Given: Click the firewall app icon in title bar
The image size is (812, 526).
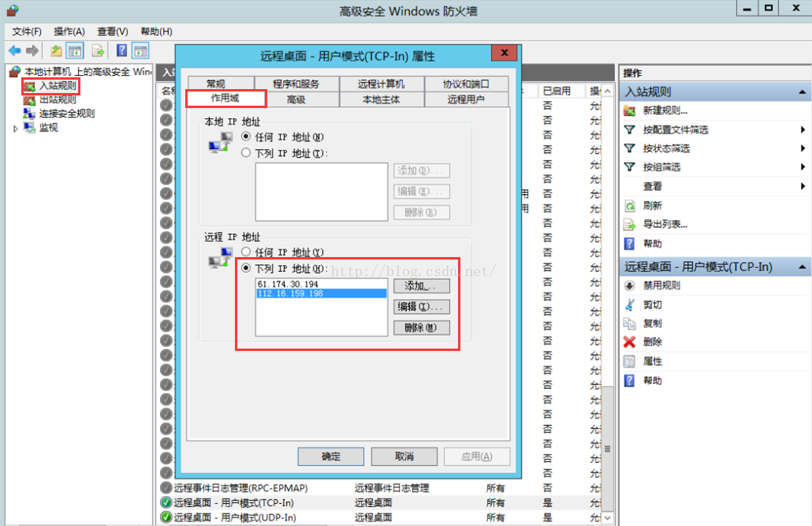Looking at the screenshot, I should pyautogui.click(x=13, y=10).
